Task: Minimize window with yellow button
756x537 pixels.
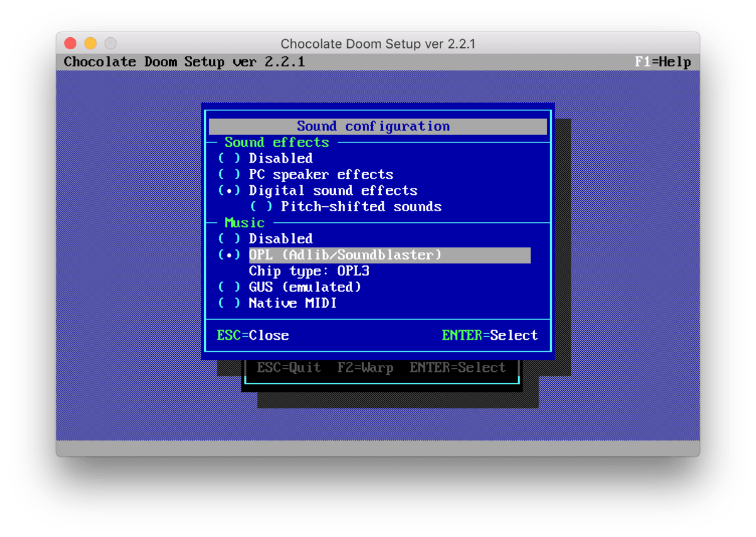Action: pyautogui.click(x=91, y=43)
